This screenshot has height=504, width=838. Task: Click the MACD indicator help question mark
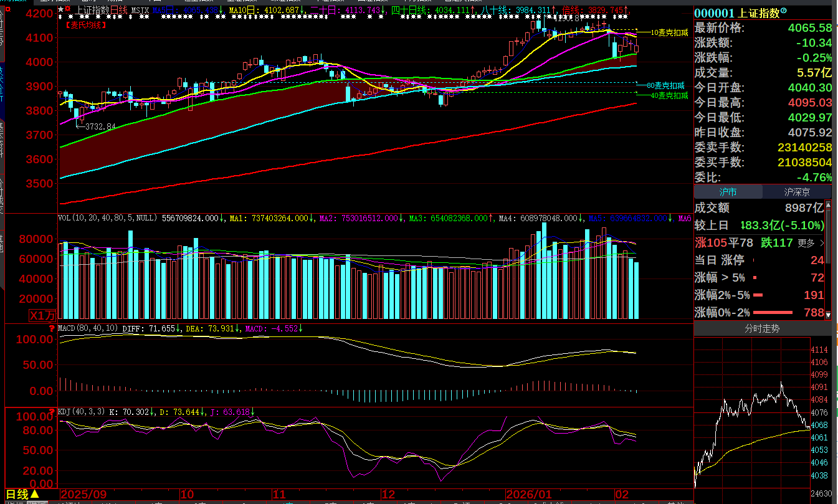[x=52, y=328]
